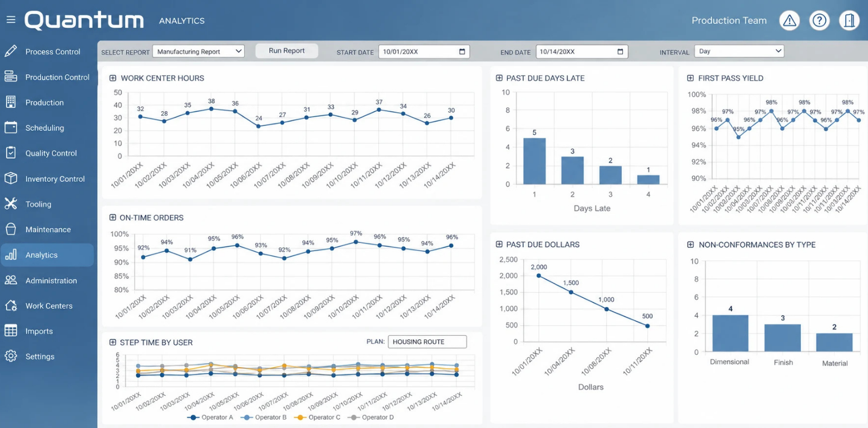Click the Production building icon
The image size is (868, 428).
(11, 102)
